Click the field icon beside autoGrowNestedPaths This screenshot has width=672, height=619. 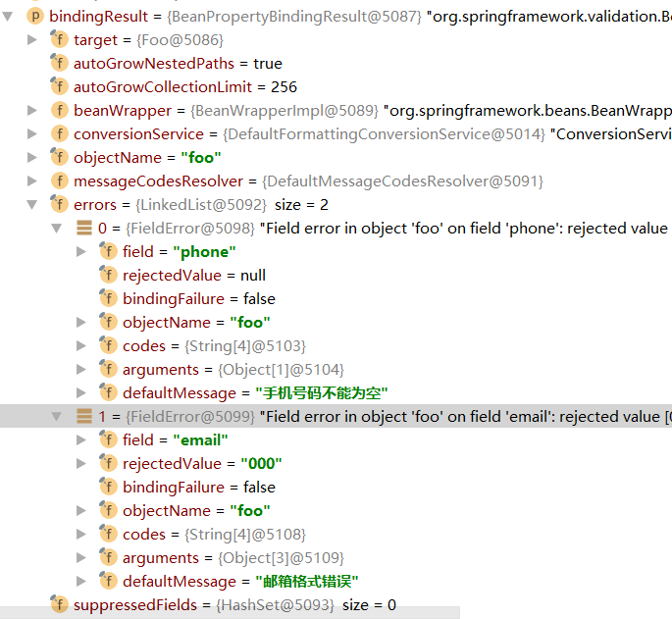[x=59, y=63]
